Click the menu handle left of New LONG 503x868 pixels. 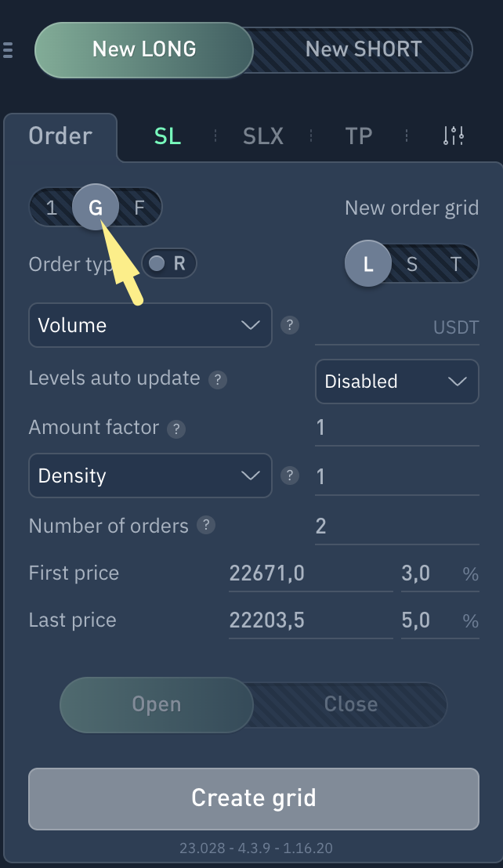[9, 50]
